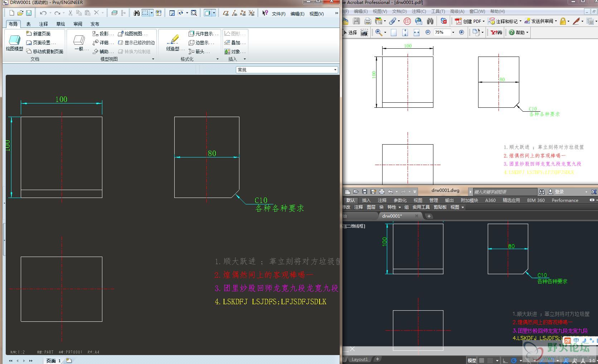Click the Save disk icon in AutoCAD

point(364,192)
